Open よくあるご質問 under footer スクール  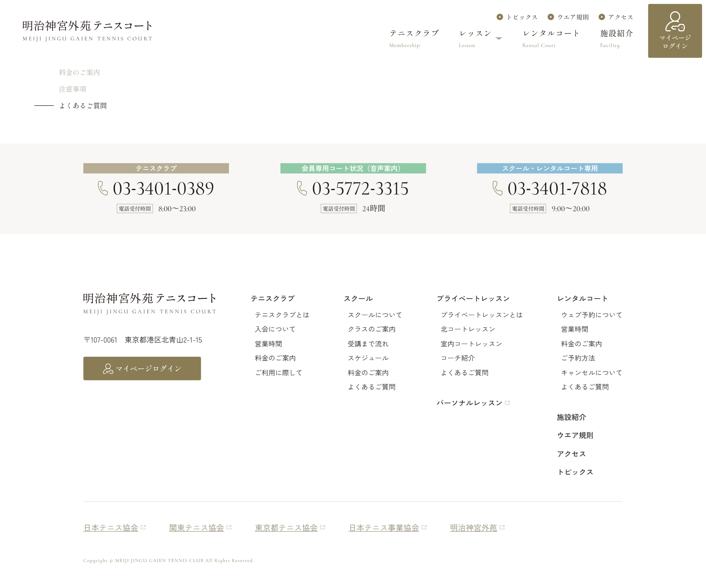click(371, 387)
